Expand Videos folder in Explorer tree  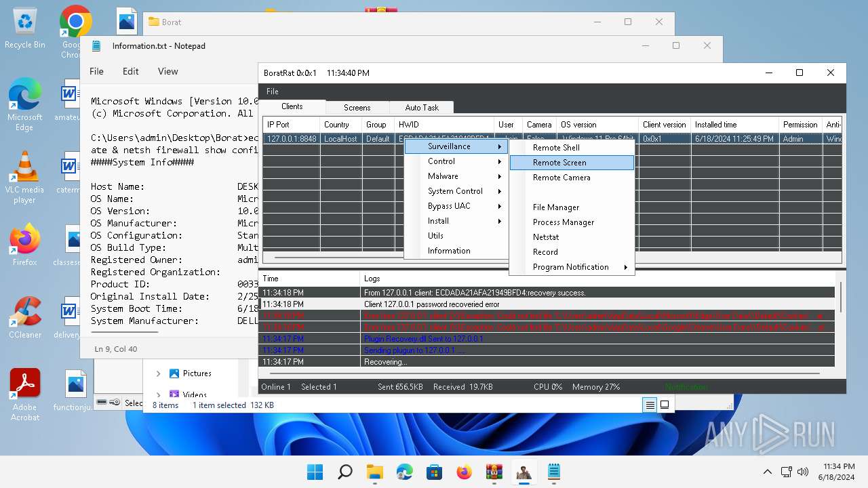(x=158, y=394)
